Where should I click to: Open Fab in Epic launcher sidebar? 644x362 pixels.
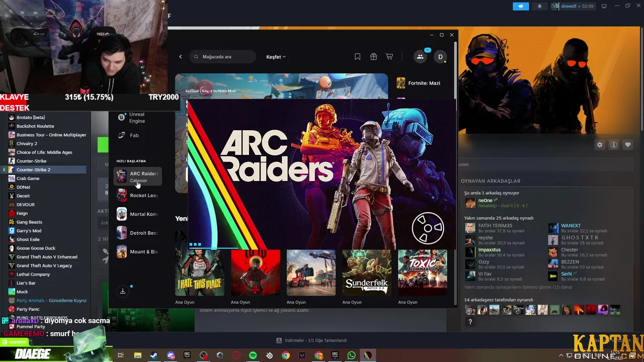point(134,135)
